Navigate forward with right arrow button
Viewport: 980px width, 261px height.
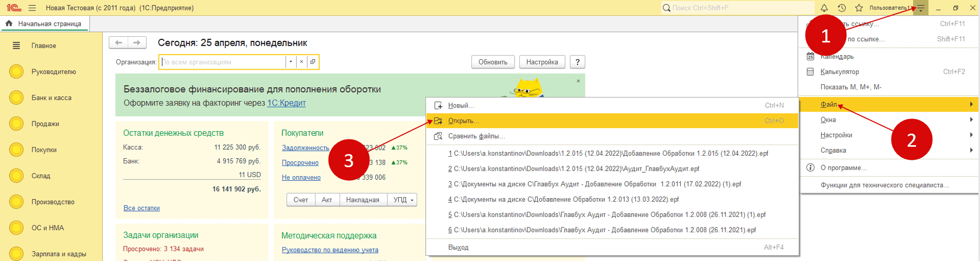pos(137,42)
